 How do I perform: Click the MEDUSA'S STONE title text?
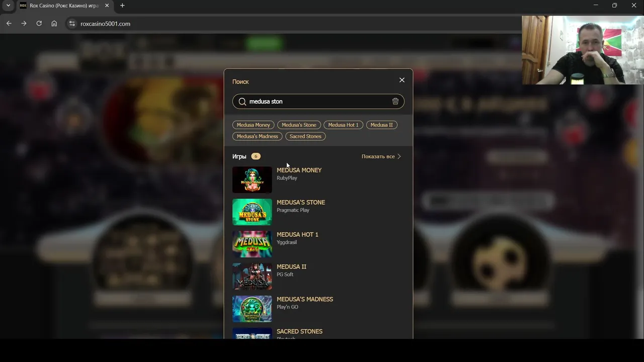click(x=301, y=202)
